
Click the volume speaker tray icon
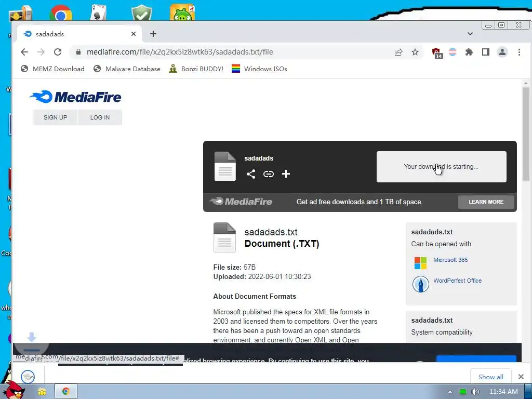click(475, 392)
